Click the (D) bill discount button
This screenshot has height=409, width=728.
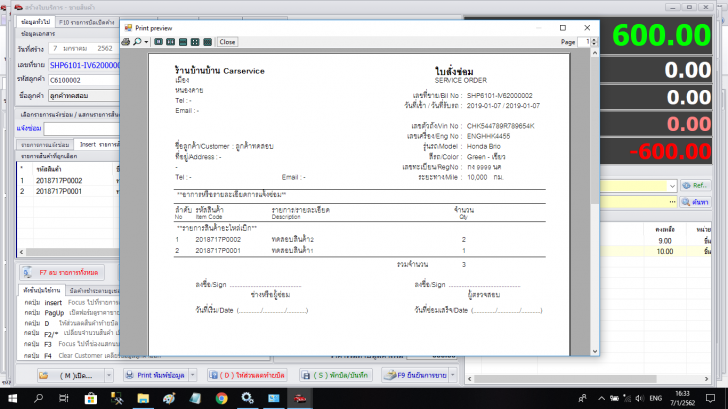point(247,375)
